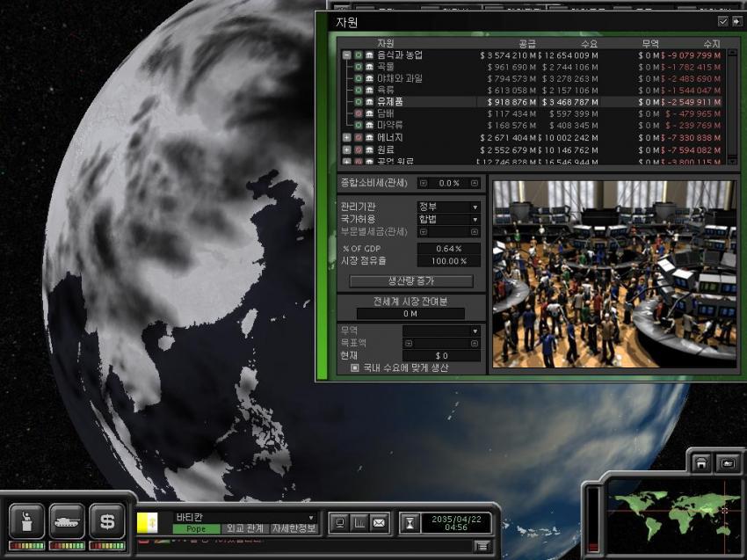Screen dimensions: 747x560
Task: Open the 국가허용 dropdown showing 합법
Action: click(x=449, y=219)
